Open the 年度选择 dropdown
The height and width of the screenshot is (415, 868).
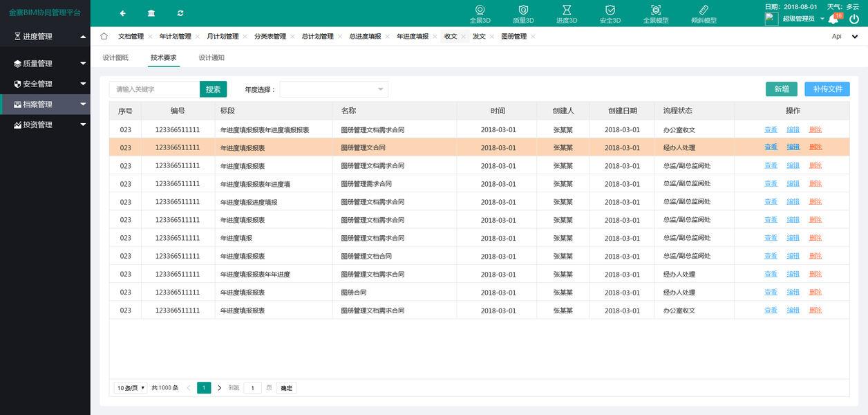pyautogui.click(x=334, y=89)
